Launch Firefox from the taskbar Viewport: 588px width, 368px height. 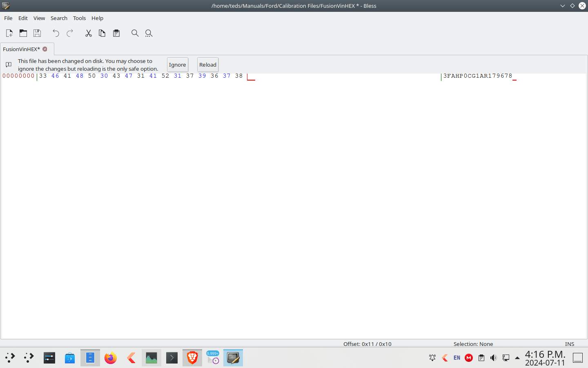[111, 358]
